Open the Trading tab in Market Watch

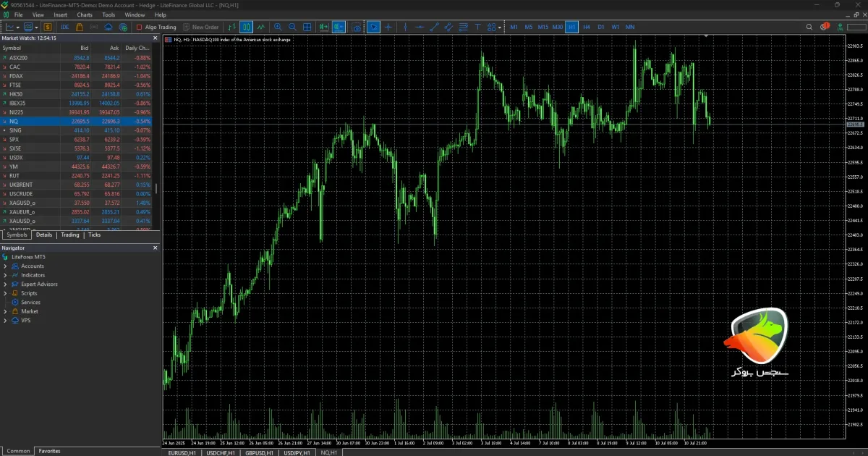coord(70,235)
